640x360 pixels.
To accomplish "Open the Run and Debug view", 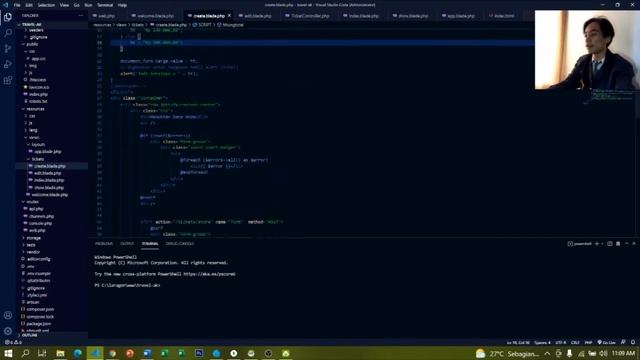I will pos(8,64).
